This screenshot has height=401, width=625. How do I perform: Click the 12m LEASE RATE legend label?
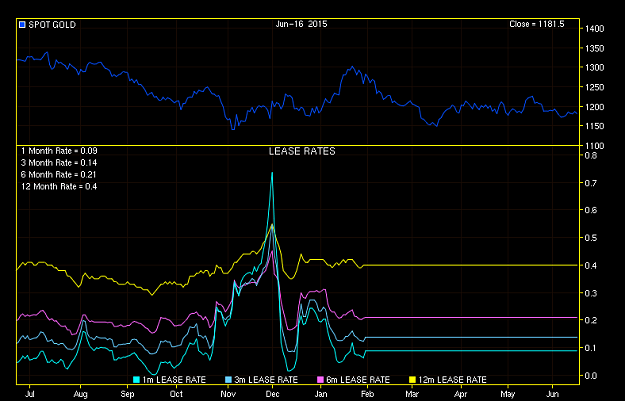452,380
